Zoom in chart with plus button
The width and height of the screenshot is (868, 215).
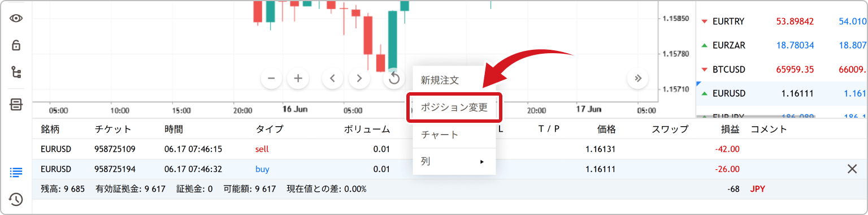[298, 79]
